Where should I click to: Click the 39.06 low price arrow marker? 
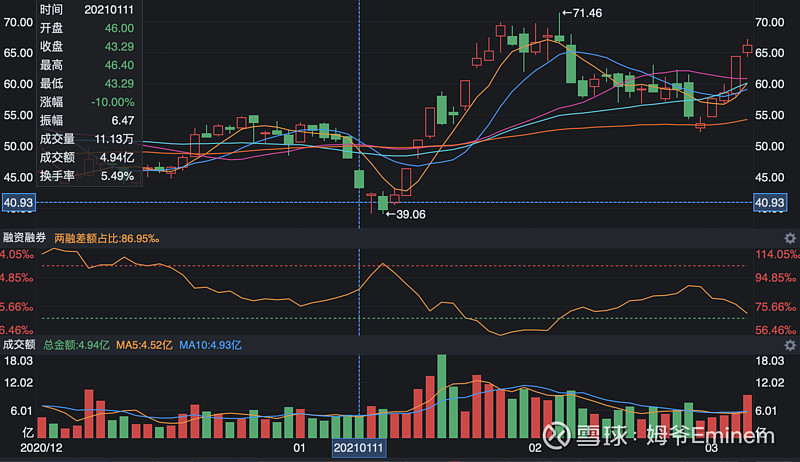click(x=405, y=214)
